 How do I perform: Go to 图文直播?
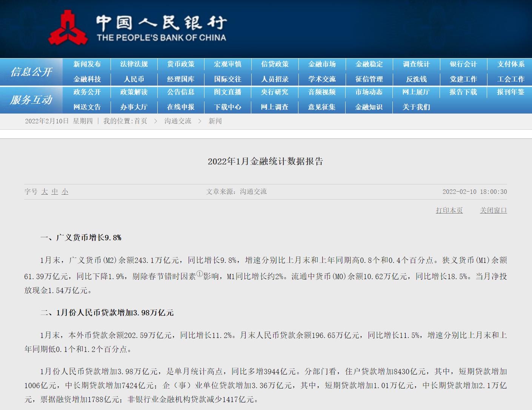[x=228, y=92]
